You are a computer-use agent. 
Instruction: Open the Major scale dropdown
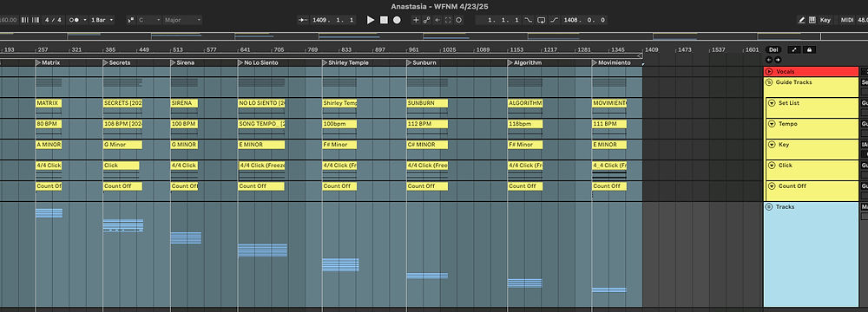(x=182, y=20)
